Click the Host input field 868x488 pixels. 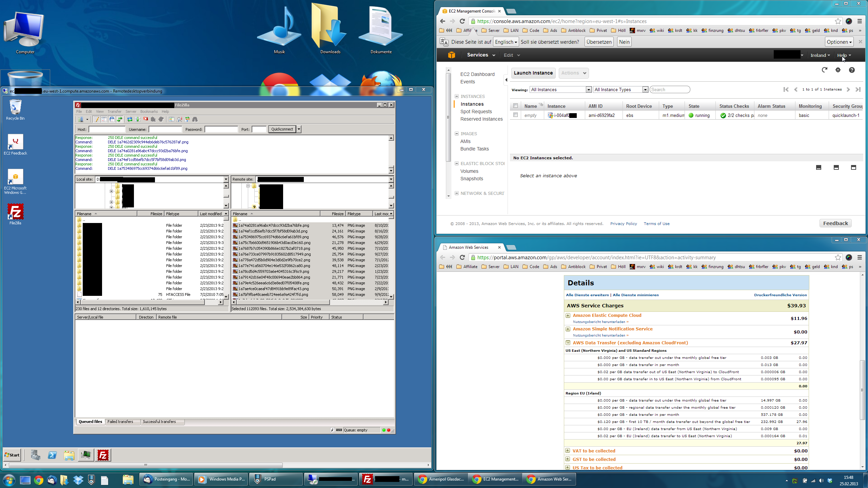(x=107, y=129)
